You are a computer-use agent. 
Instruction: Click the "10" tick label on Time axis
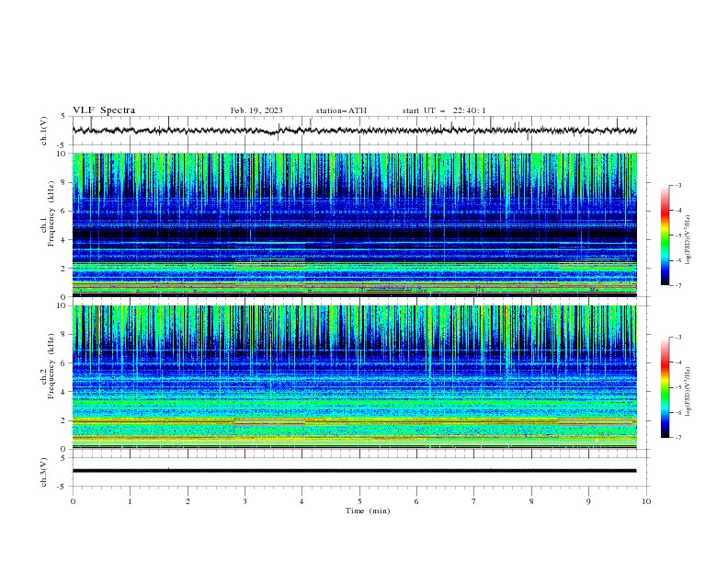646,501
